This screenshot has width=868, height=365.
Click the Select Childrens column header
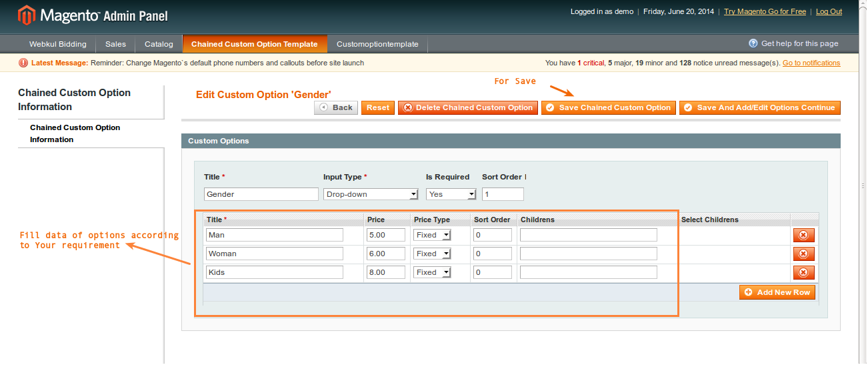tap(710, 220)
